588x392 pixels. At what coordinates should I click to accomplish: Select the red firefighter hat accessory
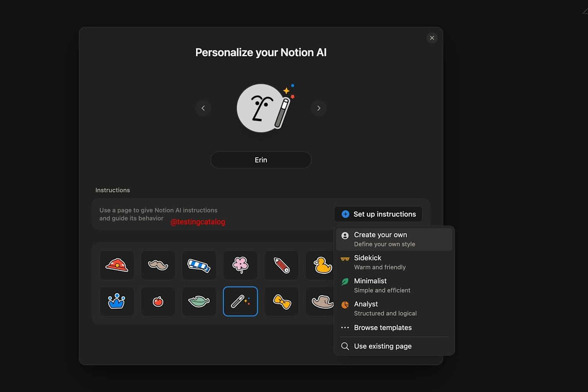coord(117,265)
